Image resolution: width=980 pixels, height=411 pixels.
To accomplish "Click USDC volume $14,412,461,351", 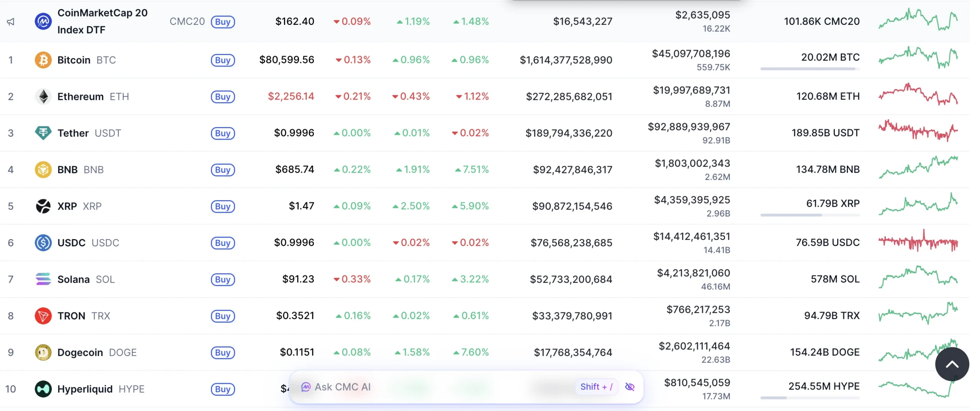I will click(x=691, y=236).
